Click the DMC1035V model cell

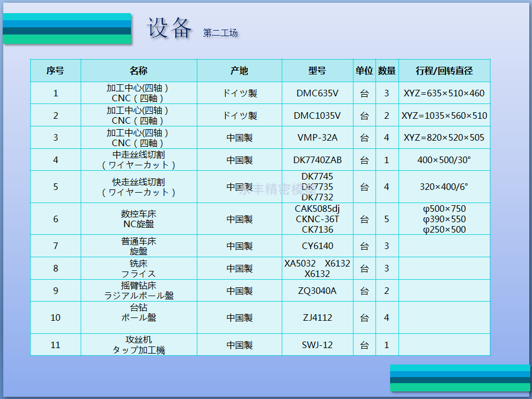tap(317, 115)
